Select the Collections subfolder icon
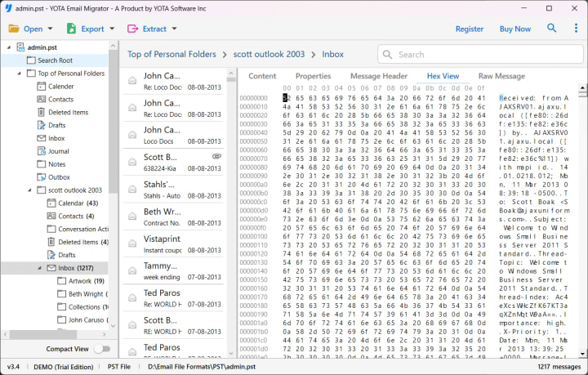The width and height of the screenshot is (588, 375). (61, 306)
